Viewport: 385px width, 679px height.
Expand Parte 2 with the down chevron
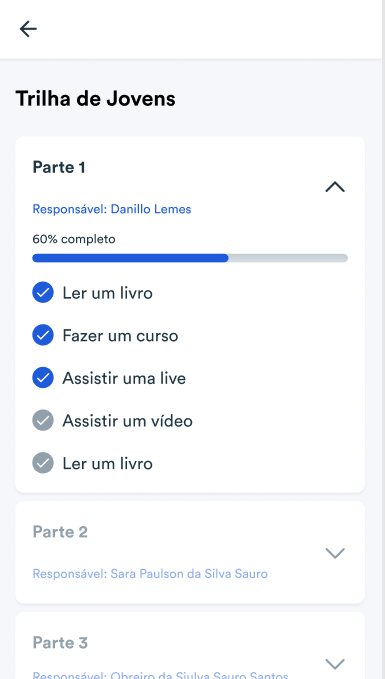335,553
